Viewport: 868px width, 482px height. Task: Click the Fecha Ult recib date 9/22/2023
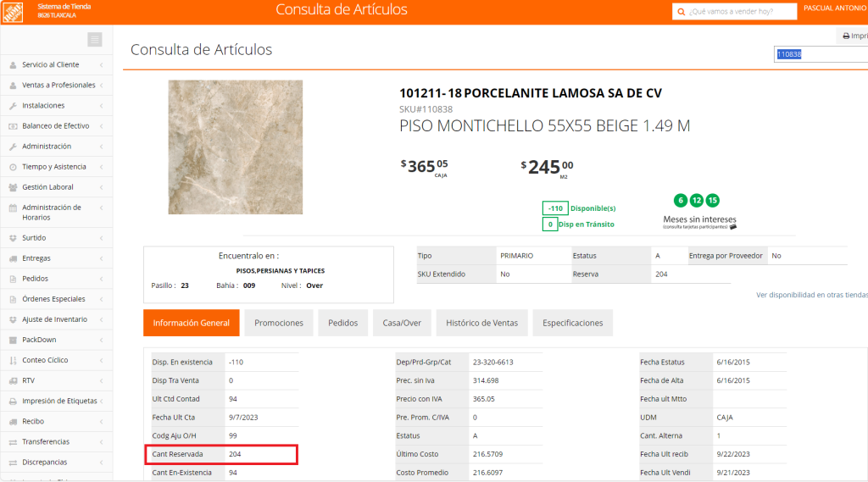(x=733, y=454)
